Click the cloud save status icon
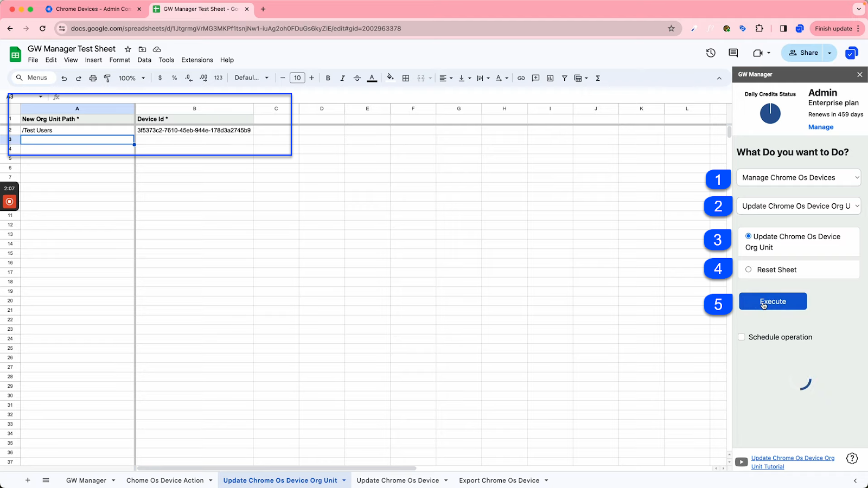This screenshot has width=868, height=488. tap(157, 49)
